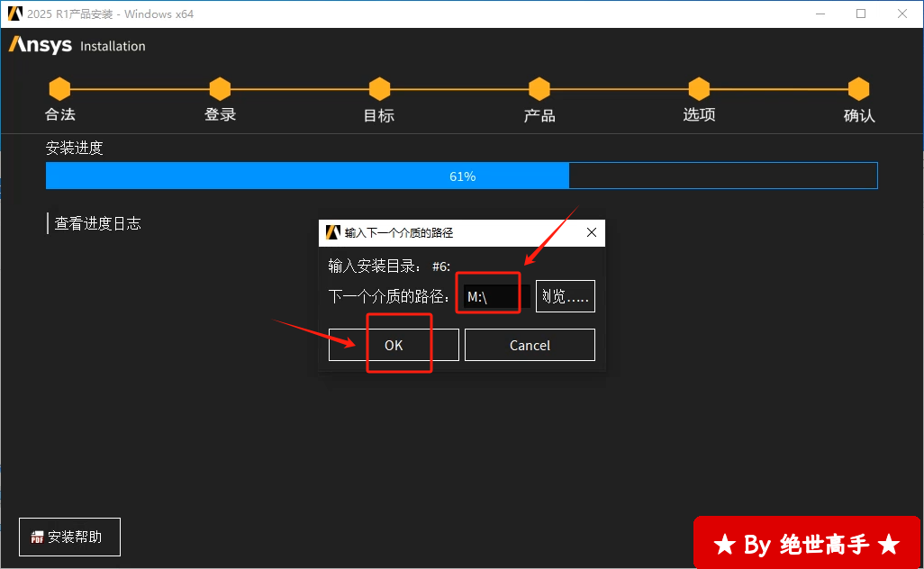Screen dimensions: 924x569
Task: Select the 合法 step hexagon icon
Action: [59, 89]
